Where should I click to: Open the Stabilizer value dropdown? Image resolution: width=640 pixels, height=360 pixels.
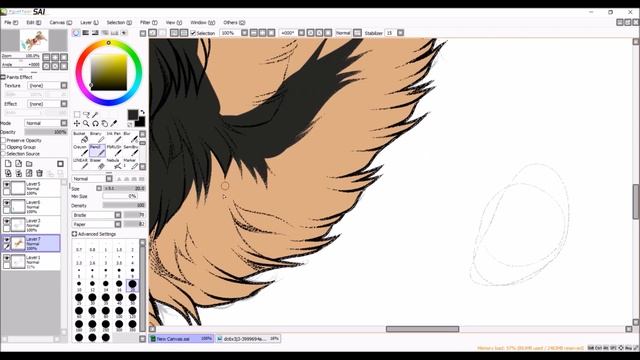point(400,33)
